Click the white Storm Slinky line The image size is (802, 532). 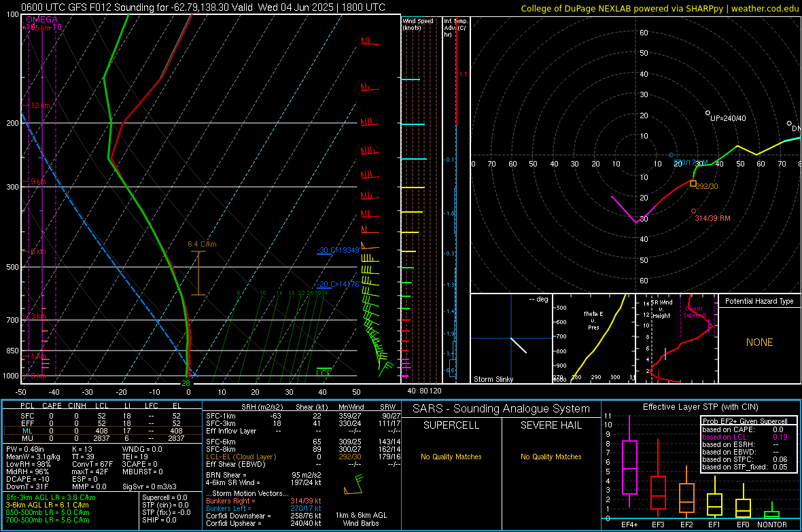click(x=519, y=345)
